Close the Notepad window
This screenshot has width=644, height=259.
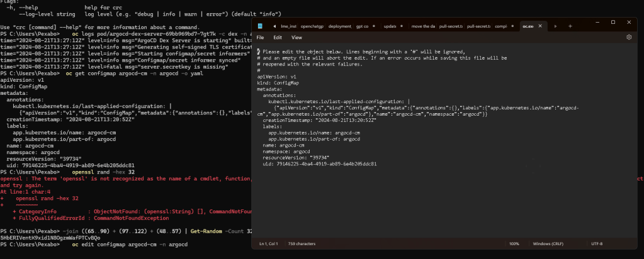[x=629, y=22]
